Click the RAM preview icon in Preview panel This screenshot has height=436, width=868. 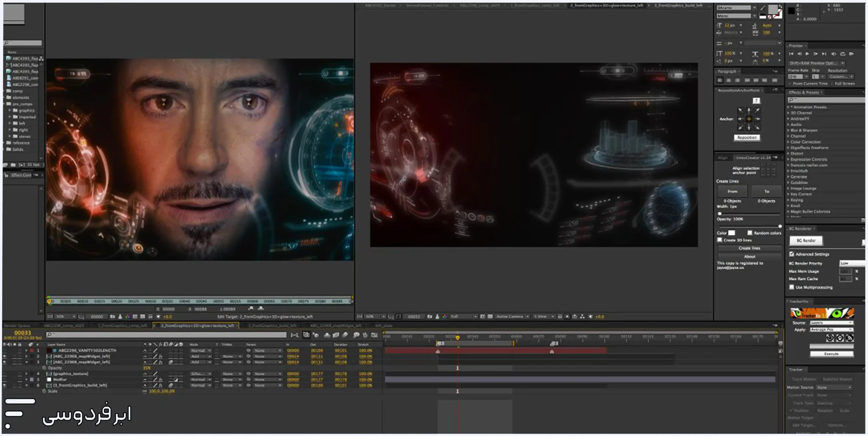[851, 54]
